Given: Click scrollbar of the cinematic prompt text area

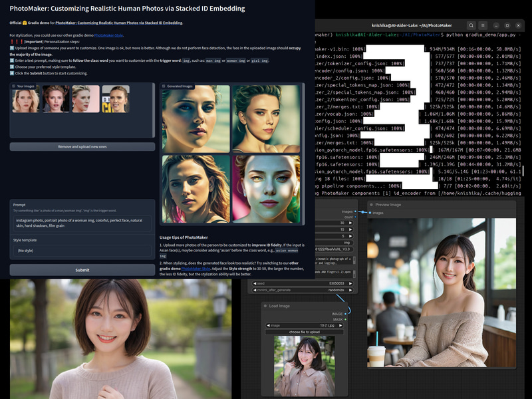Looking at the screenshot, I should pyautogui.click(x=354, y=260).
